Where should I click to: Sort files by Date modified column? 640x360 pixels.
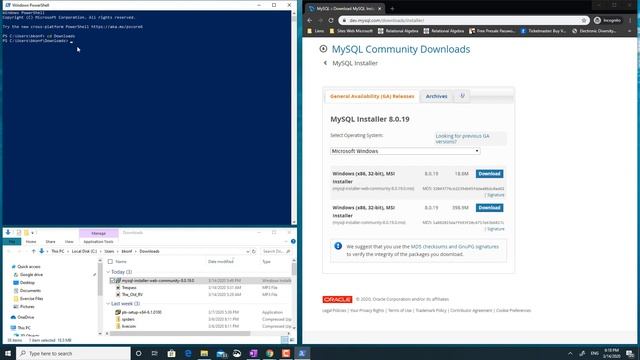click(221, 262)
